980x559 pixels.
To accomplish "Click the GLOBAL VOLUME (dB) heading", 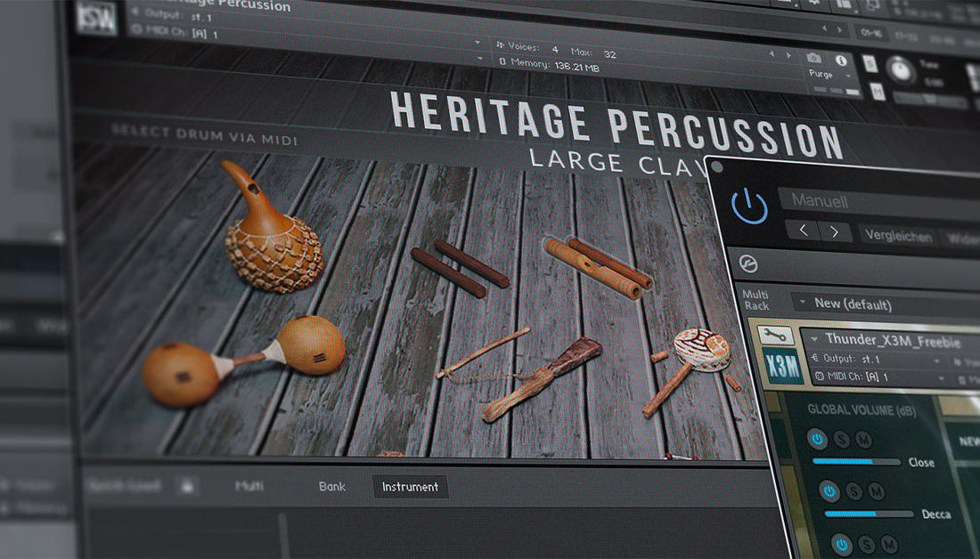I will 862,410.
